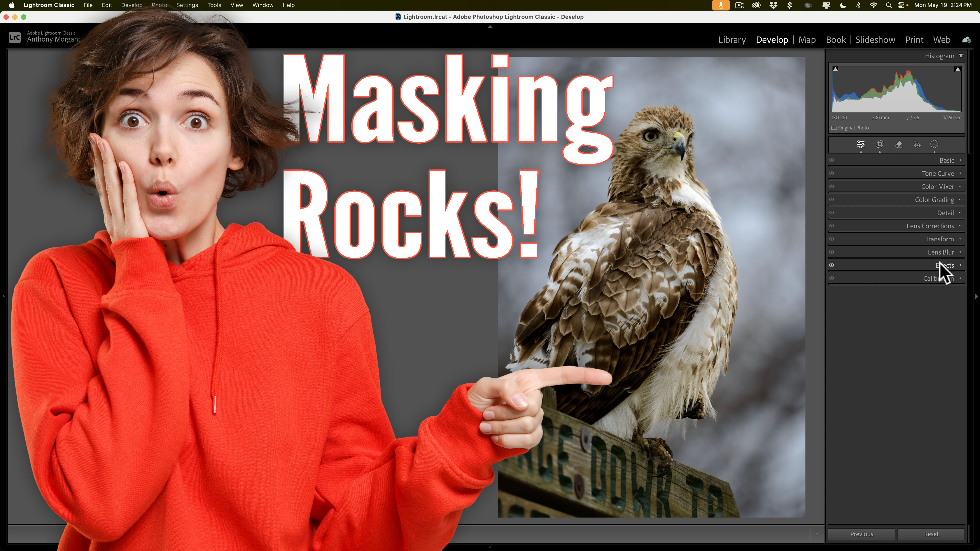Viewport: 980px width, 551px height.
Task: Open the File menu
Action: coord(88,5)
